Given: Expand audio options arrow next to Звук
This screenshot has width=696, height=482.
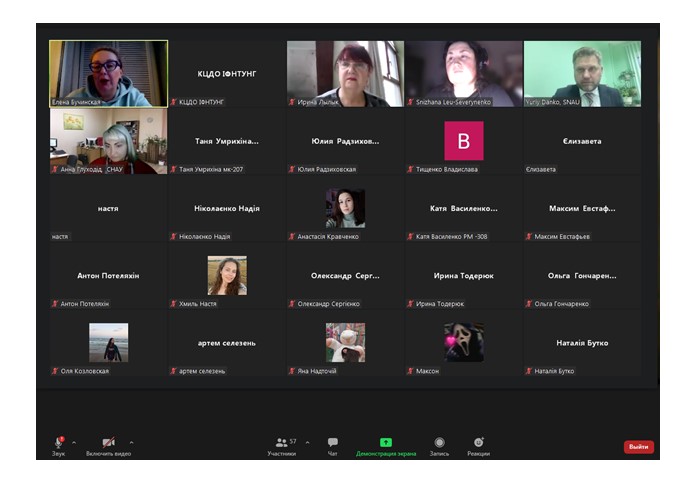Looking at the screenshot, I should (74, 441).
